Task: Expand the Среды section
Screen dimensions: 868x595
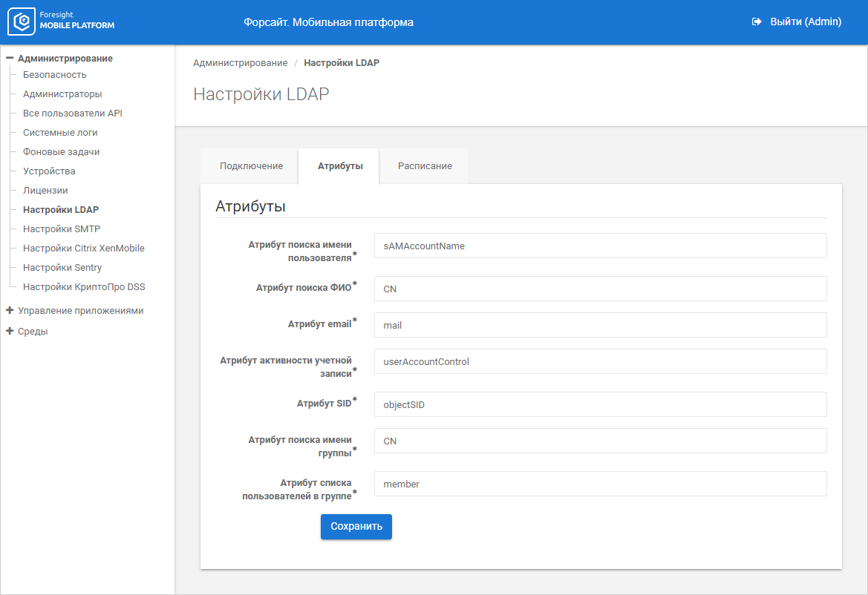Action: pos(10,331)
